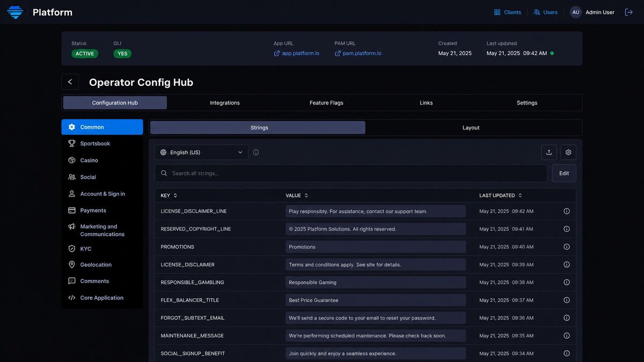Open the Clients page
644x362 pixels.
click(507, 12)
